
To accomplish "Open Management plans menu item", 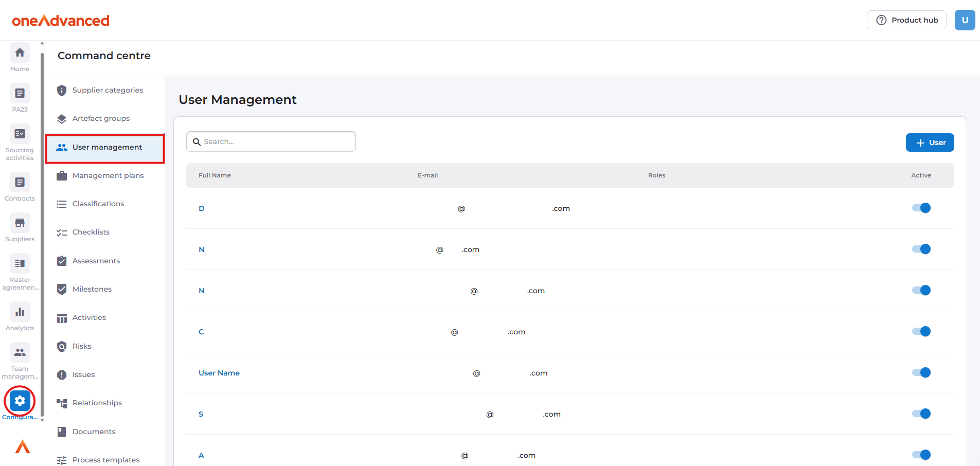I will pyautogui.click(x=108, y=176).
